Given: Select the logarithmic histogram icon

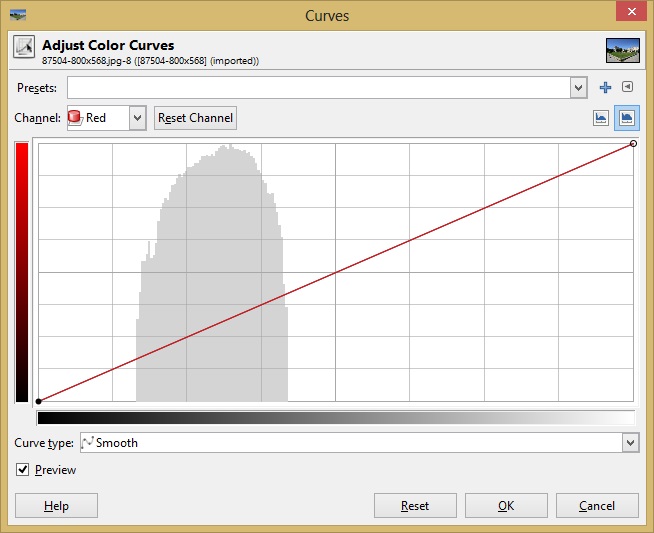Looking at the screenshot, I should [627, 118].
